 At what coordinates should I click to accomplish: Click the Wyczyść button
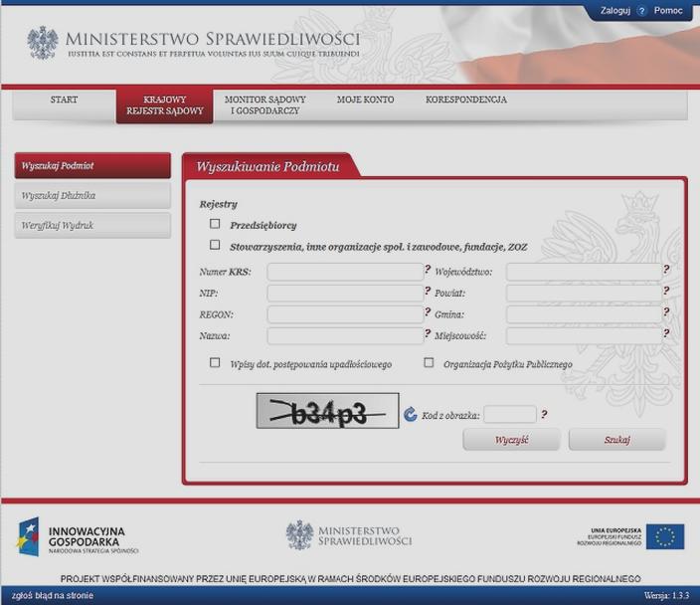click(511, 440)
